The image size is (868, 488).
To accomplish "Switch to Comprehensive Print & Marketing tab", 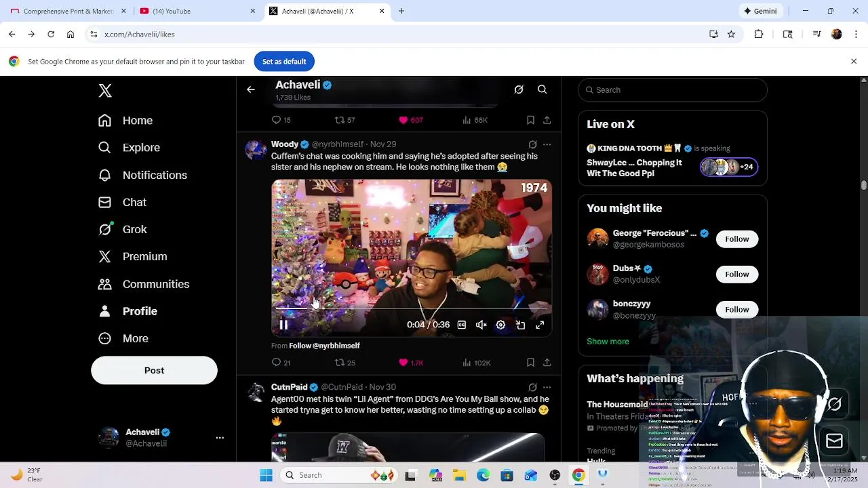I will [68, 11].
